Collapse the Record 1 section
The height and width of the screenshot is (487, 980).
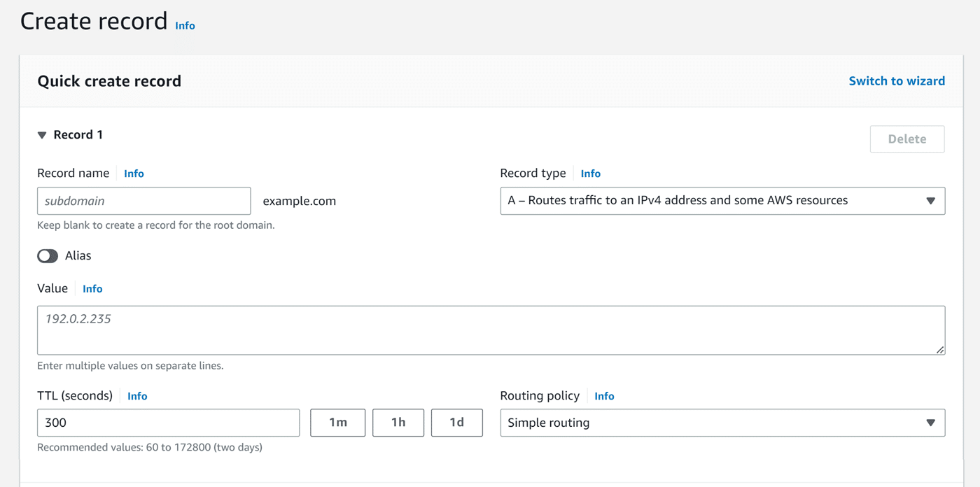pyautogui.click(x=42, y=134)
